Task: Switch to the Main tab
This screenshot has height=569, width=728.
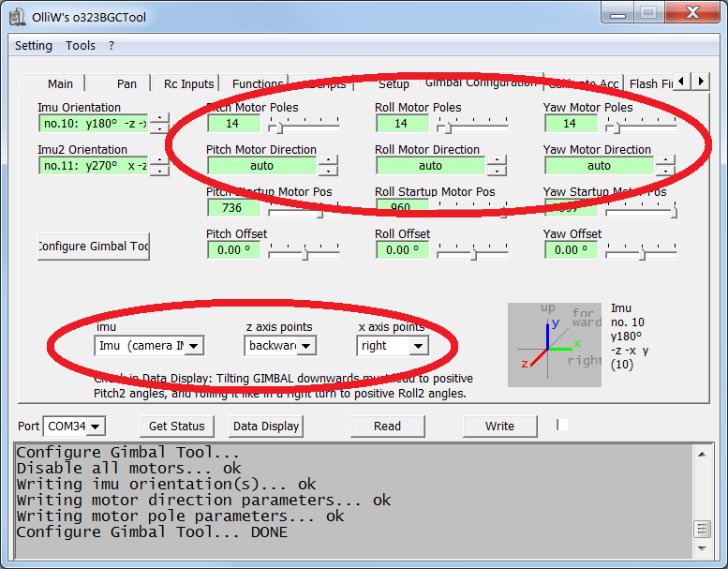Action: pyautogui.click(x=60, y=83)
